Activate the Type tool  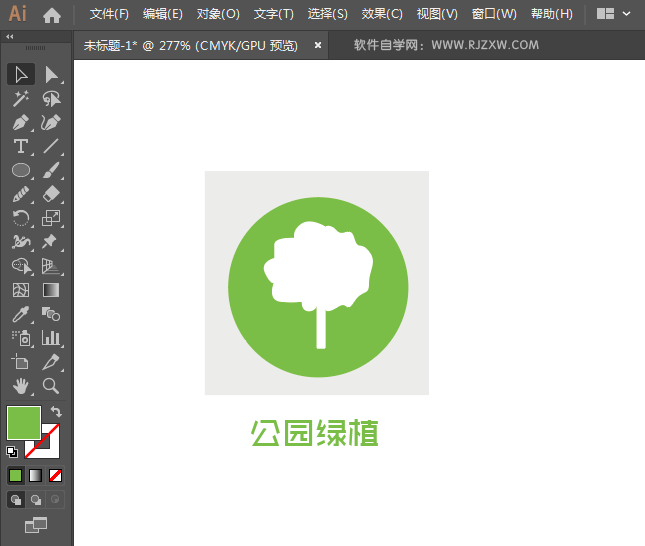click(x=21, y=146)
